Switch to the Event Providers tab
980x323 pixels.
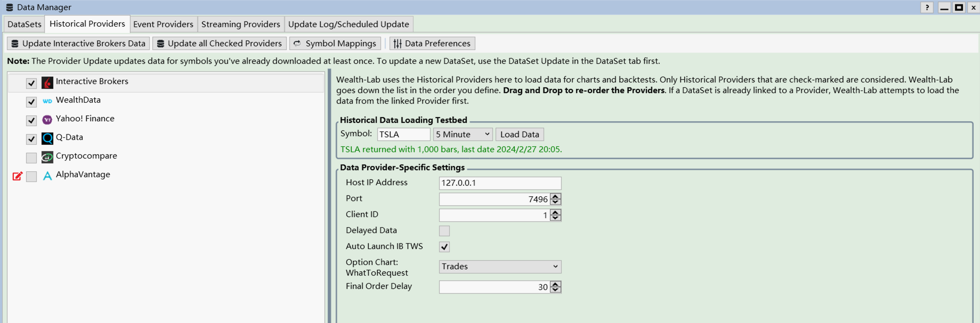pyautogui.click(x=163, y=24)
